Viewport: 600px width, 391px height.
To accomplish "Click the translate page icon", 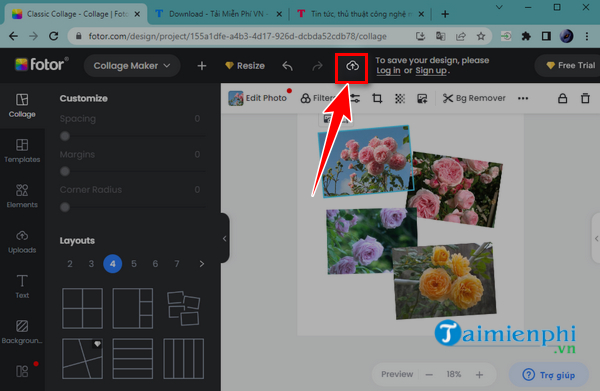I will click(440, 36).
